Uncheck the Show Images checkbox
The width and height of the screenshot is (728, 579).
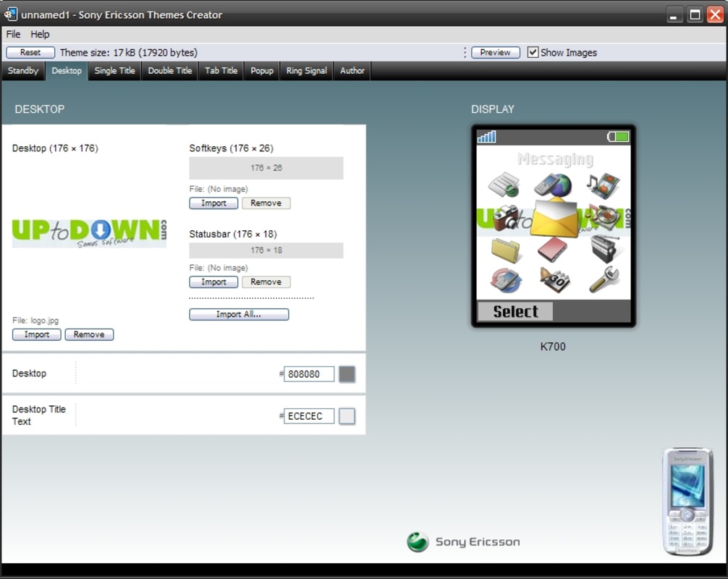(533, 52)
